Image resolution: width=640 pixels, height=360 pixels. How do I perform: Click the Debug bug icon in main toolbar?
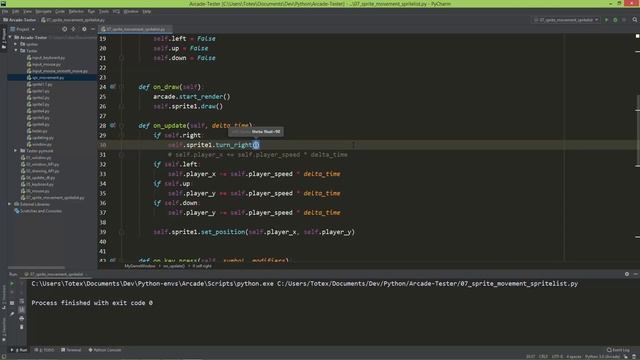click(615, 20)
